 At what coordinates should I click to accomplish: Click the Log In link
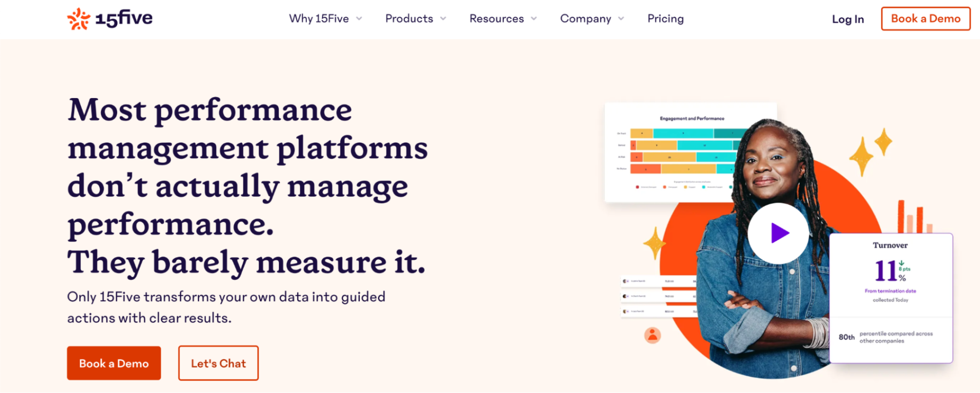tap(848, 19)
